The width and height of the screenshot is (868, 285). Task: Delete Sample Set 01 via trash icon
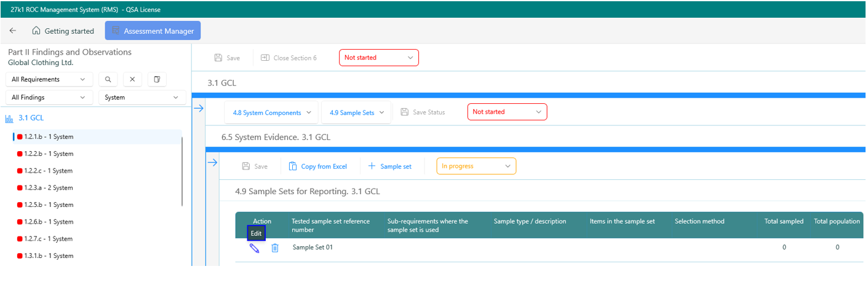click(x=275, y=248)
